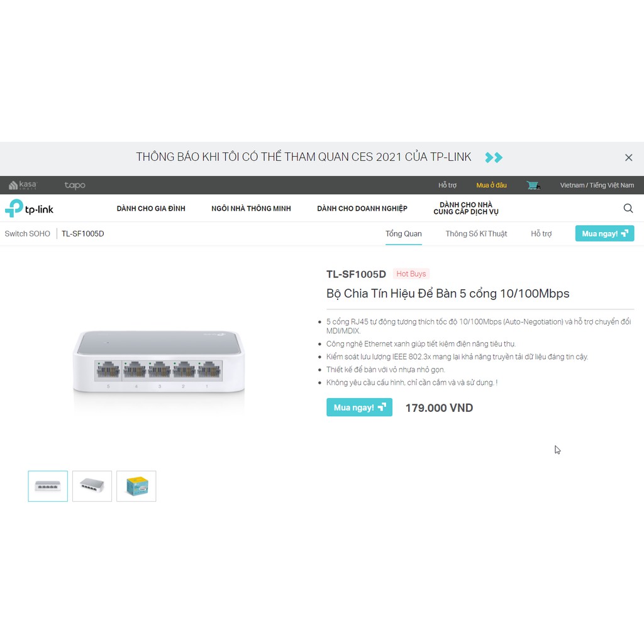Open the Switch SOHO breadcrumb link
This screenshot has height=644, width=644.
[x=27, y=234]
